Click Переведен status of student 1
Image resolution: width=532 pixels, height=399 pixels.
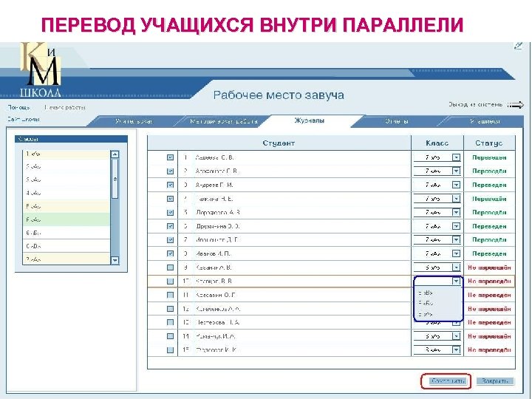[489, 157]
